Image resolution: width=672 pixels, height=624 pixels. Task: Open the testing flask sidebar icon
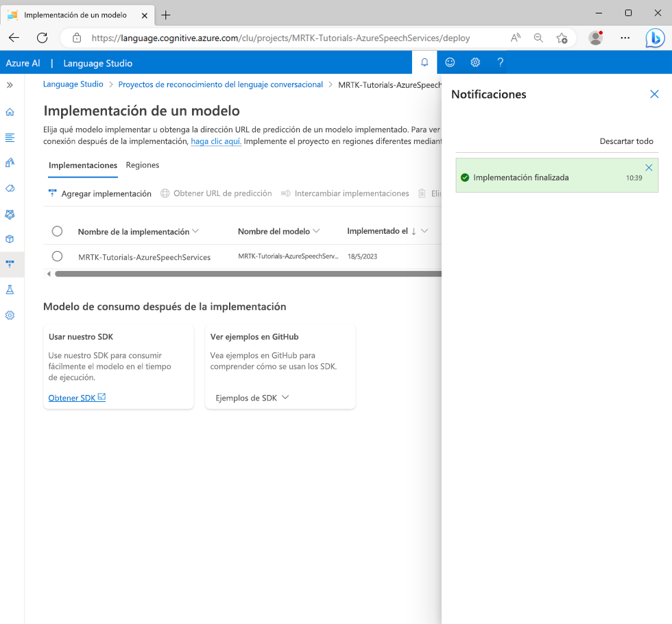point(10,290)
